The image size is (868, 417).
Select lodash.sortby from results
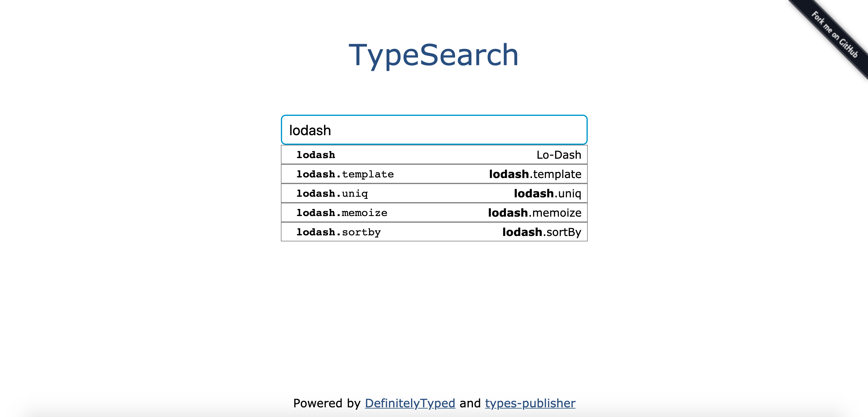[433, 232]
